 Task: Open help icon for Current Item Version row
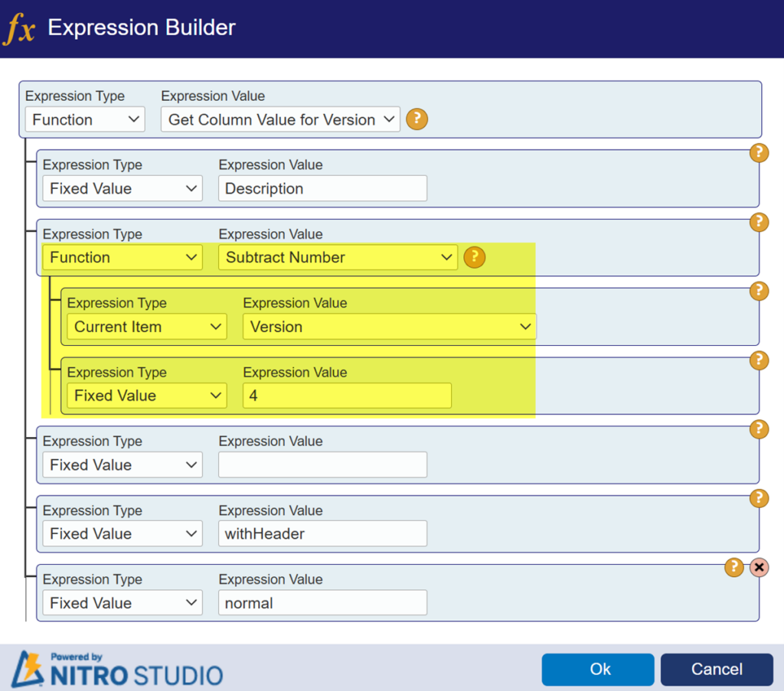(759, 290)
